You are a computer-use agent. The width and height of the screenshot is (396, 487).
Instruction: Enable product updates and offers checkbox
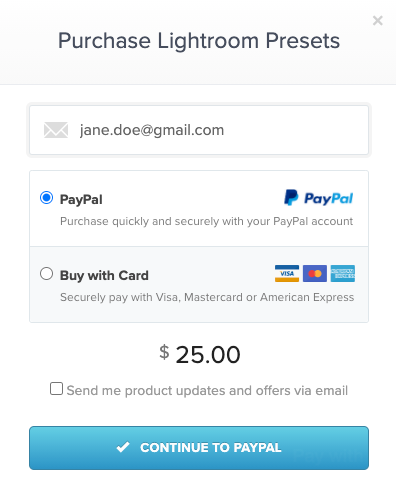coord(56,389)
